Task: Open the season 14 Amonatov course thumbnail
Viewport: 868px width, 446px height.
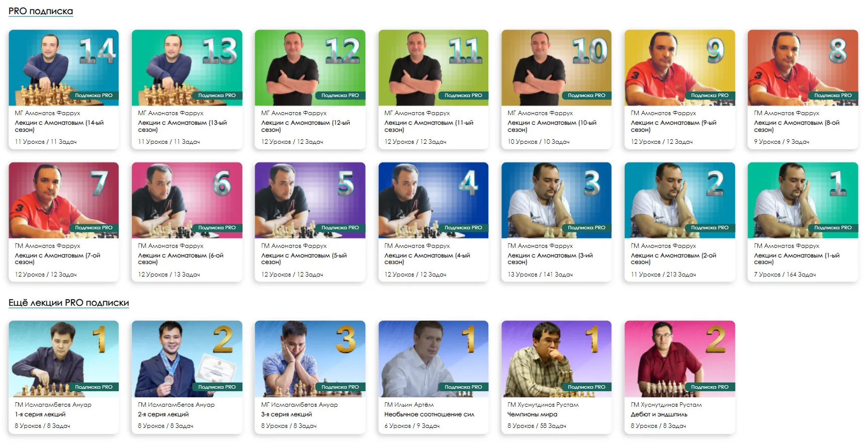Action: click(64, 67)
